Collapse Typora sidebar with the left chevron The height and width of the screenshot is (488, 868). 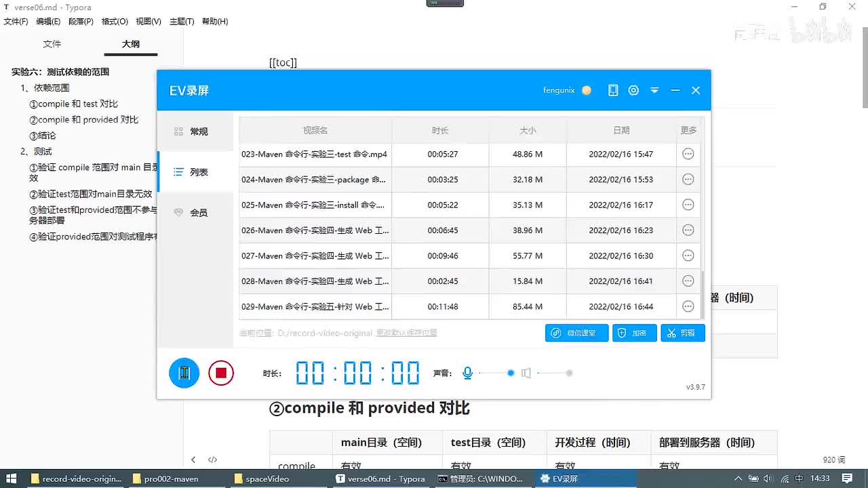193,460
